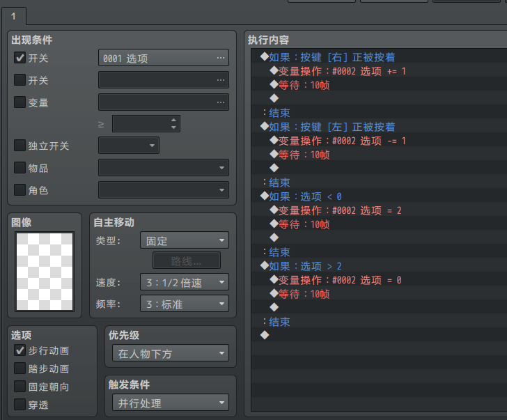507x420 pixels.
Task: Open the 速度 dropdown
Action: pos(185,282)
